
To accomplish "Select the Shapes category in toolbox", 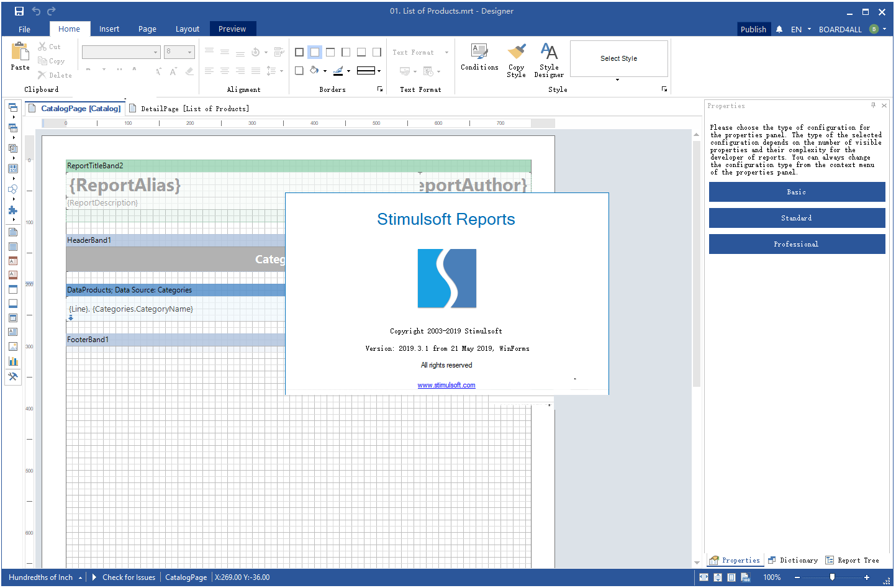I will pyautogui.click(x=13, y=189).
